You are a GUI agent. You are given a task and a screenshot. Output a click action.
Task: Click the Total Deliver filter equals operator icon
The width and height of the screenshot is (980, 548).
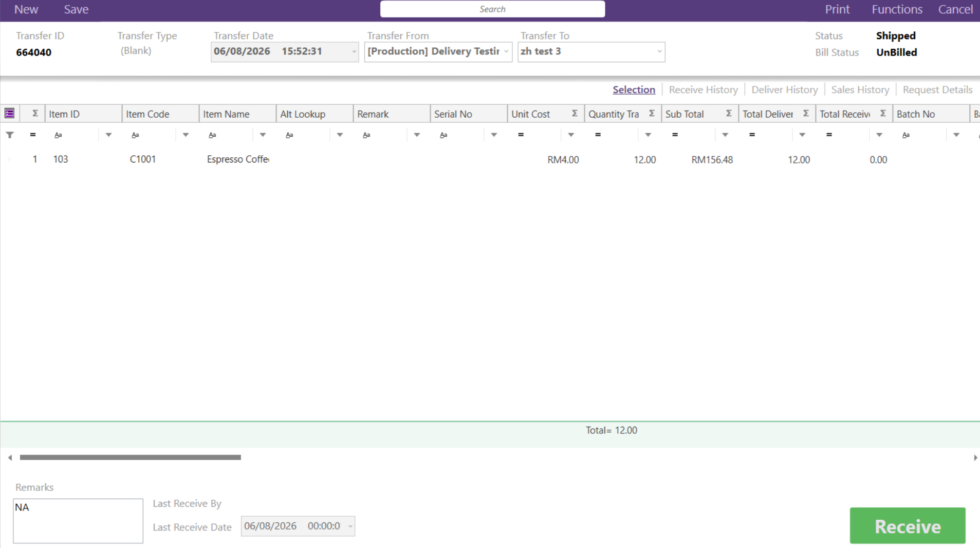point(752,135)
